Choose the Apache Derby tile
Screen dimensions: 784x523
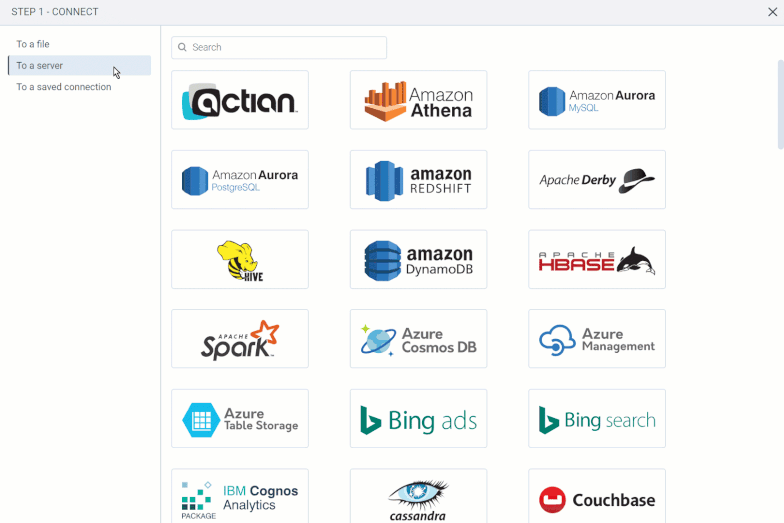pyautogui.click(x=597, y=180)
